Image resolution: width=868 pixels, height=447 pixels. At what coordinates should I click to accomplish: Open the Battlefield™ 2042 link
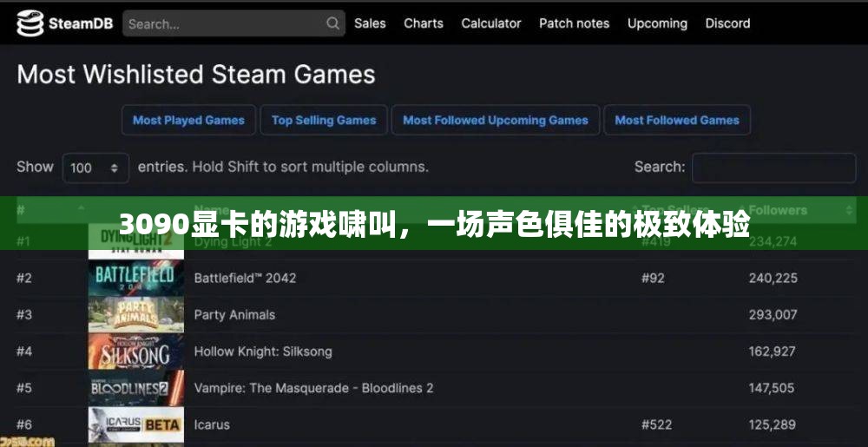coord(246,278)
